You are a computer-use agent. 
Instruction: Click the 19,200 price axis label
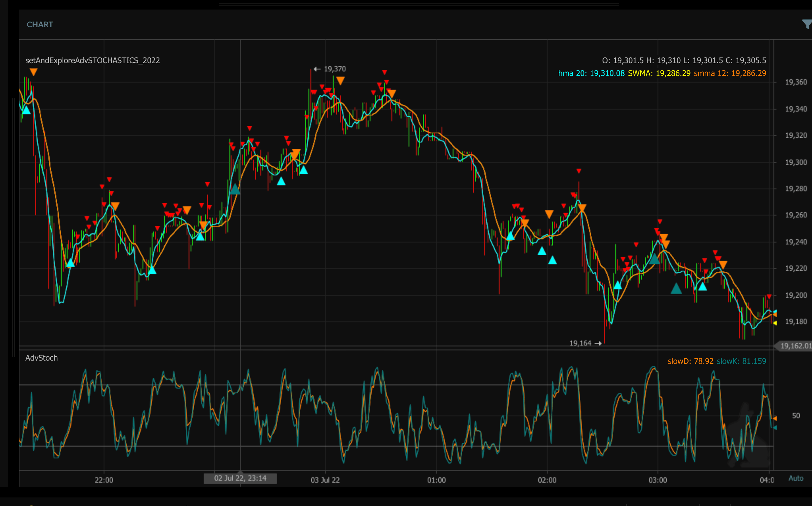[x=796, y=295]
